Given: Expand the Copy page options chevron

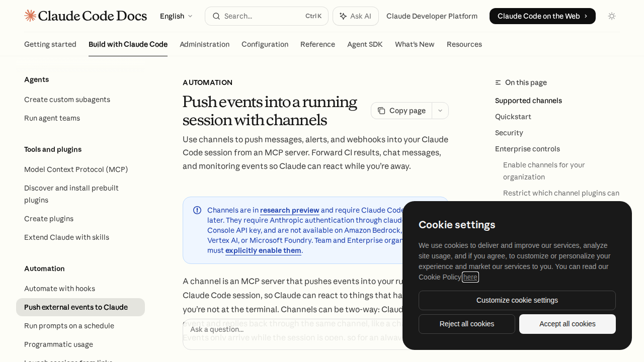Looking at the screenshot, I should pyautogui.click(x=440, y=111).
